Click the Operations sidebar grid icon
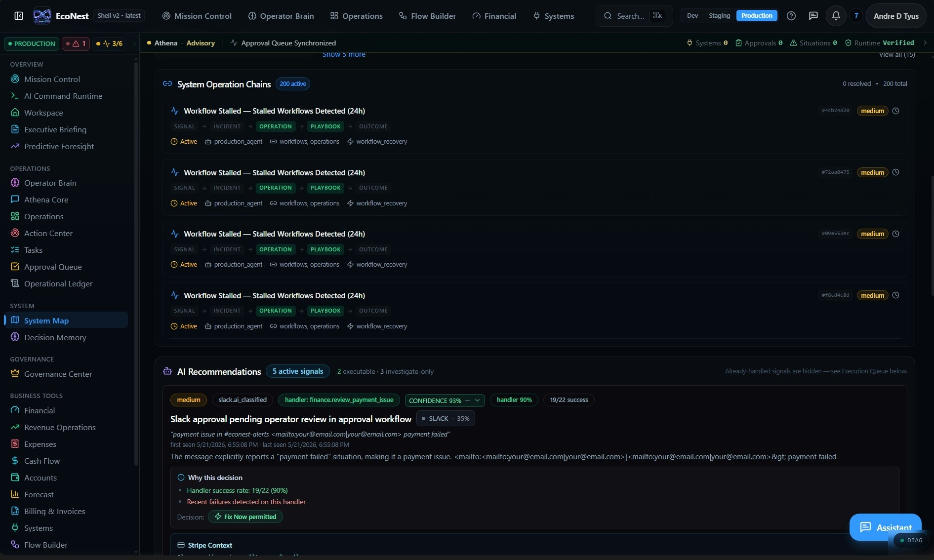The width and height of the screenshot is (934, 560). [x=15, y=216]
